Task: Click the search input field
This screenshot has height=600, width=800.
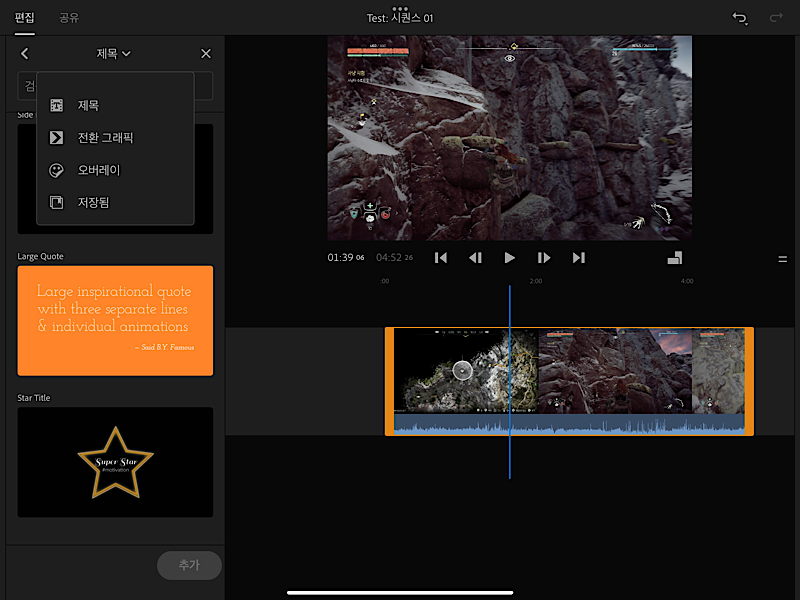Action: tap(115, 86)
